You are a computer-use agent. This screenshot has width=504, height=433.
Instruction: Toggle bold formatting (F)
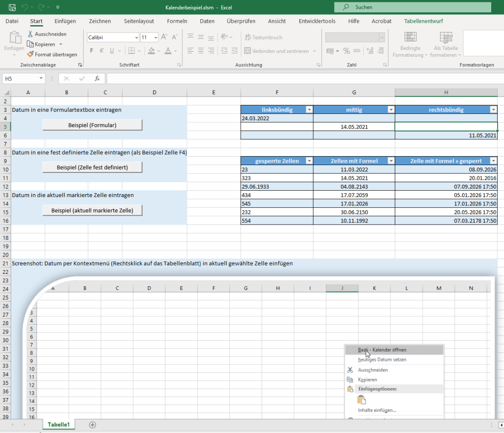[92, 51]
